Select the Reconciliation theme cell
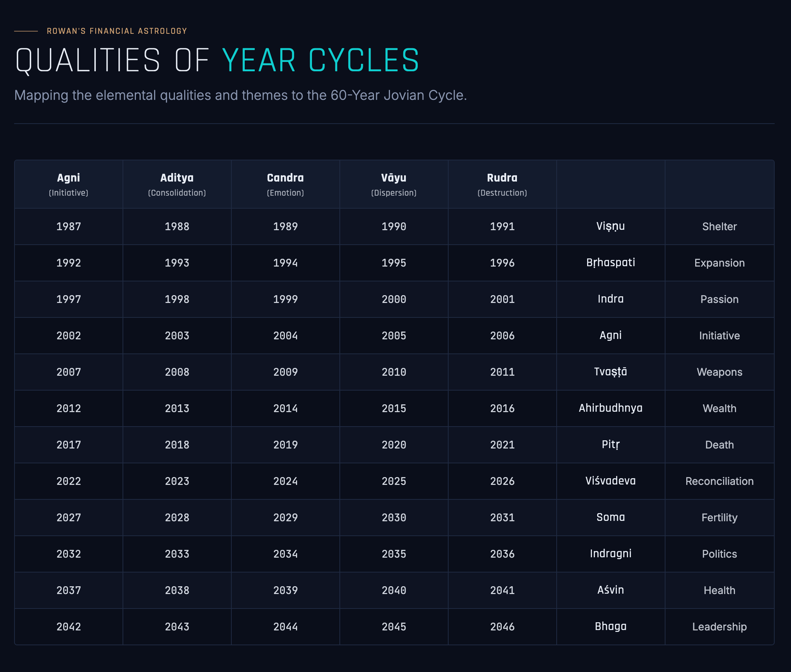Image resolution: width=791 pixels, height=672 pixels. [719, 481]
